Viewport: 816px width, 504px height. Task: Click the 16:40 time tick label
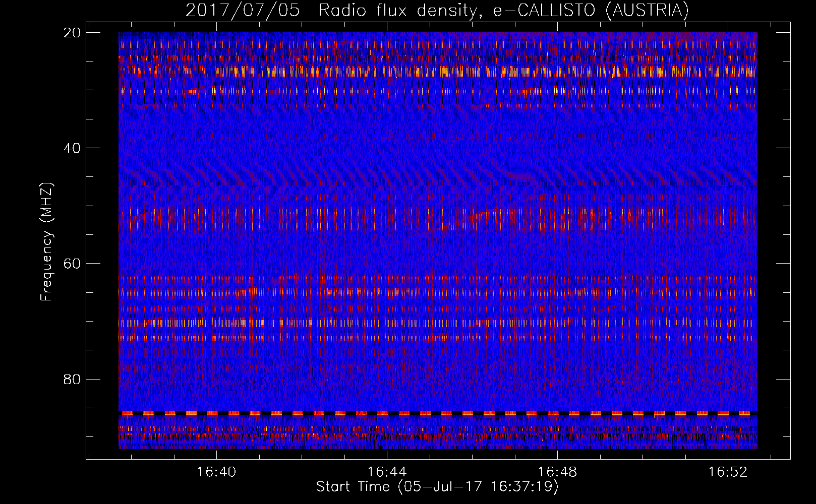(216, 472)
